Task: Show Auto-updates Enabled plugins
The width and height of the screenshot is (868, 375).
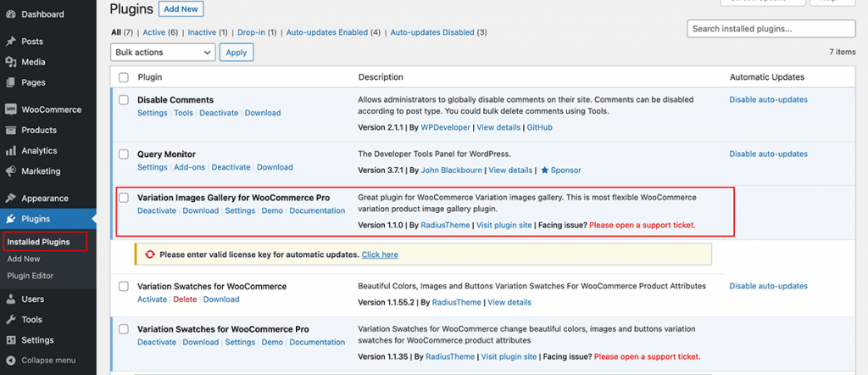Action: point(333,32)
